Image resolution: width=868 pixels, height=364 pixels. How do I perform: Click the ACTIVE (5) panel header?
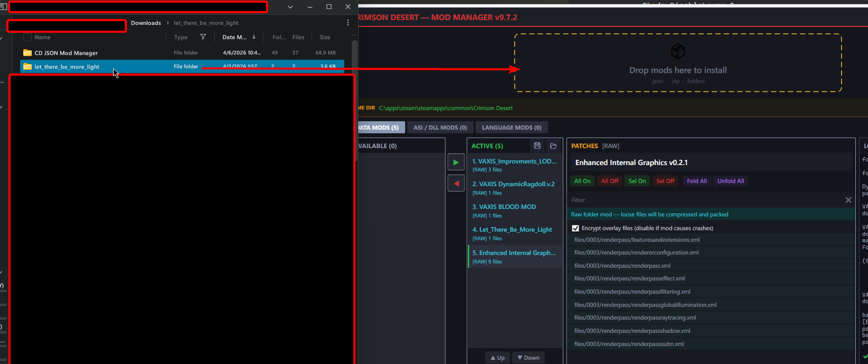pyautogui.click(x=487, y=146)
